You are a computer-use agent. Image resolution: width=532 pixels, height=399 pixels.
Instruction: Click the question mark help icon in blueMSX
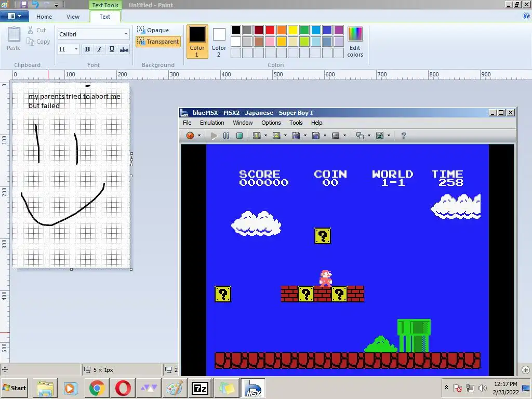(x=403, y=136)
